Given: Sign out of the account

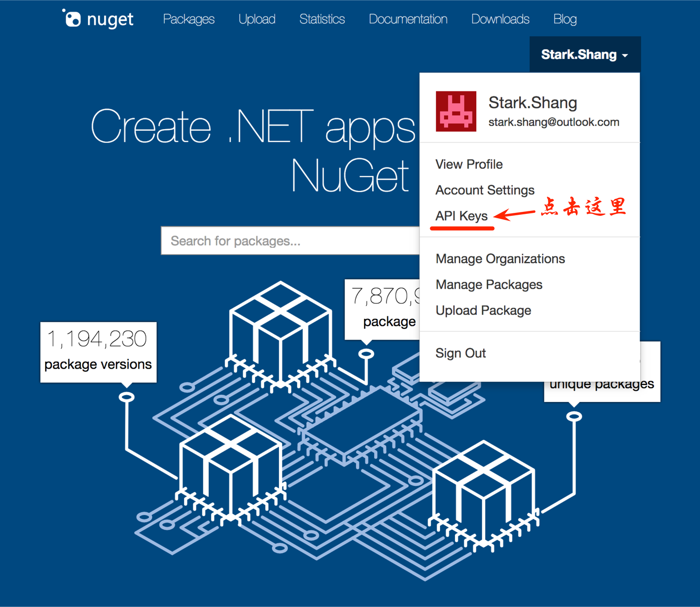Looking at the screenshot, I should click(460, 353).
